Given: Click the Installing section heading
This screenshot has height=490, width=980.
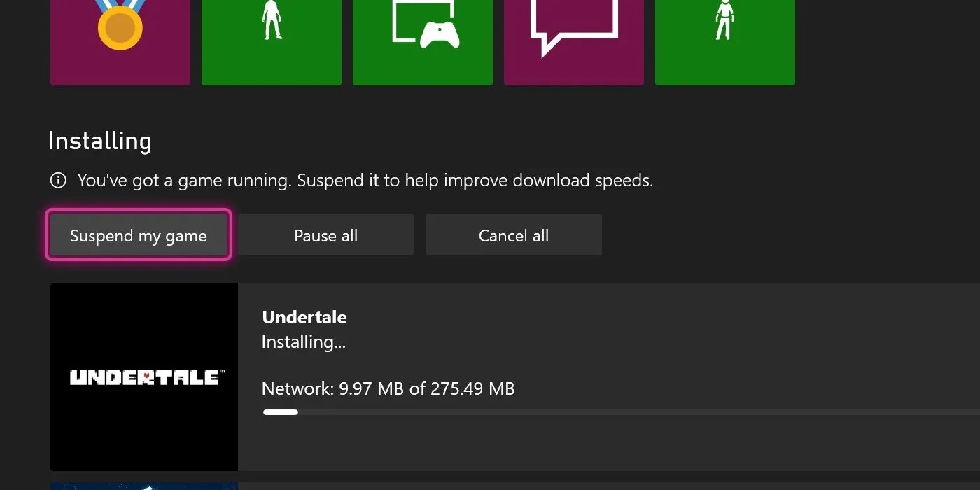Looking at the screenshot, I should (x=100, y=141).
